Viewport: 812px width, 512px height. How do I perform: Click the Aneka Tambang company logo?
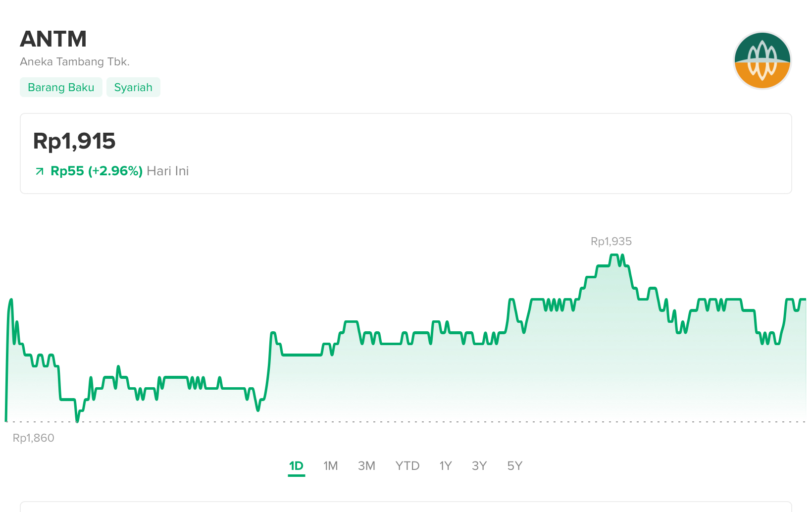tap(762, 60)
